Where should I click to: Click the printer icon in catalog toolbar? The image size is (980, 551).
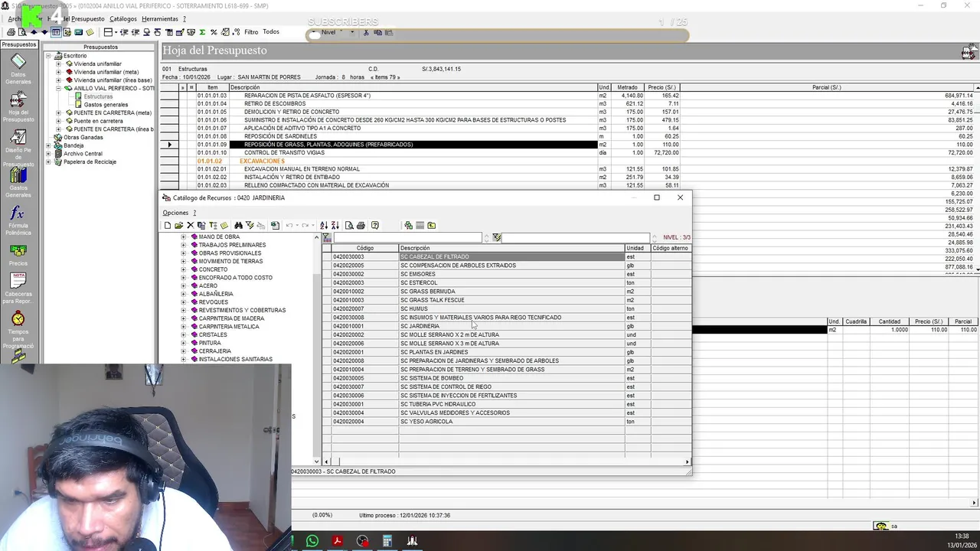pos(361,226)
